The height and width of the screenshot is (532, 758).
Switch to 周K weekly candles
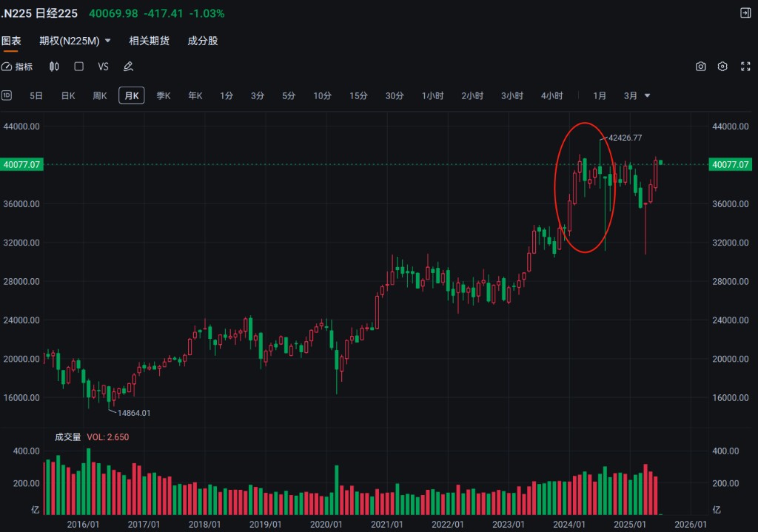[x=100, y=95]
